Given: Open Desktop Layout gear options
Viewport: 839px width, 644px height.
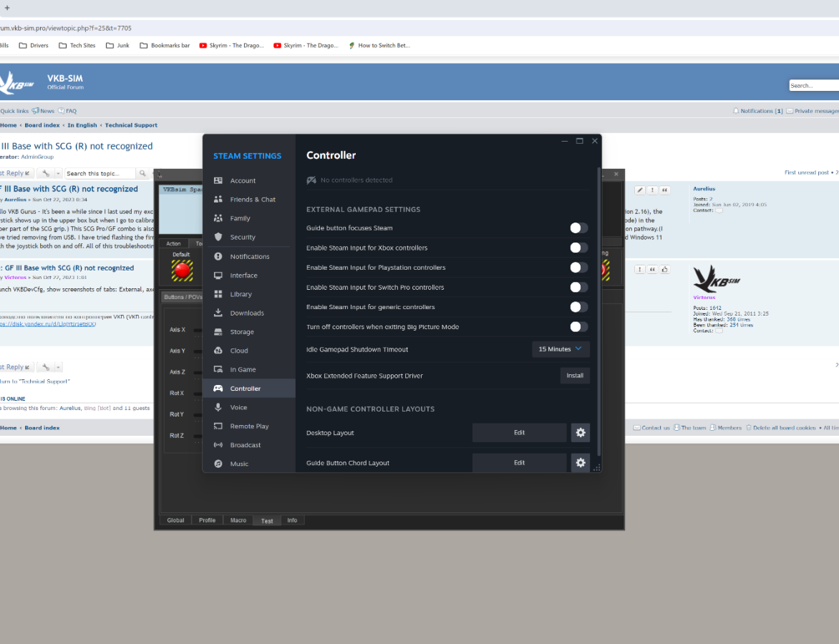Looking at the screenshot, I should coord(580,433).
